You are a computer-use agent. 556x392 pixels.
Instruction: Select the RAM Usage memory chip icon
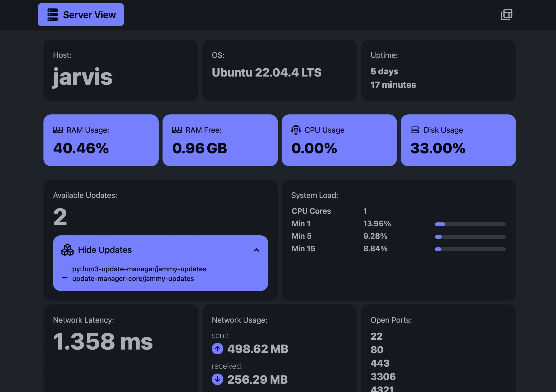click(x=58, y=130)
